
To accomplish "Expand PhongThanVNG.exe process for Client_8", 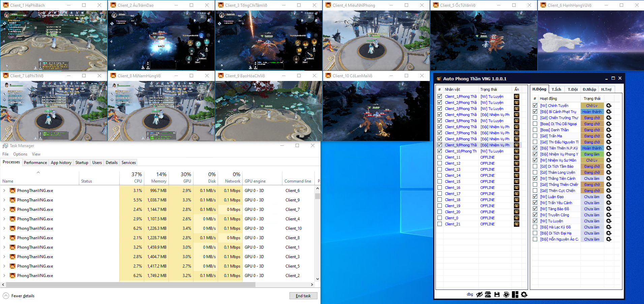I will [4, 238].
